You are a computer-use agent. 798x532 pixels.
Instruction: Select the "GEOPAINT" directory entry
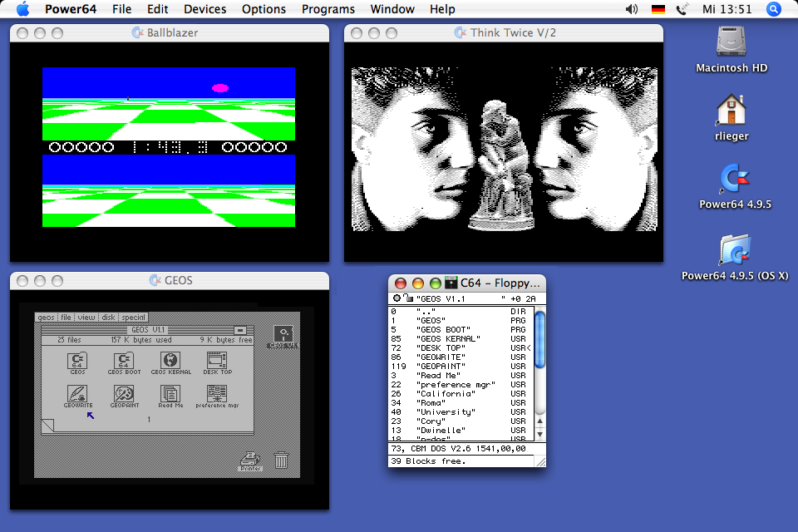(461, 366)
